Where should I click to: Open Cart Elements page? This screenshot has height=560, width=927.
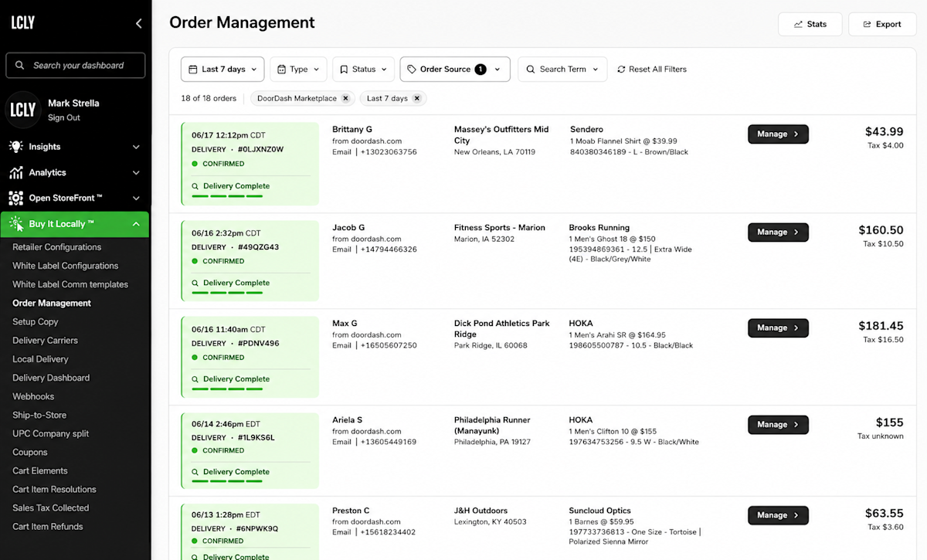point(40,471)
